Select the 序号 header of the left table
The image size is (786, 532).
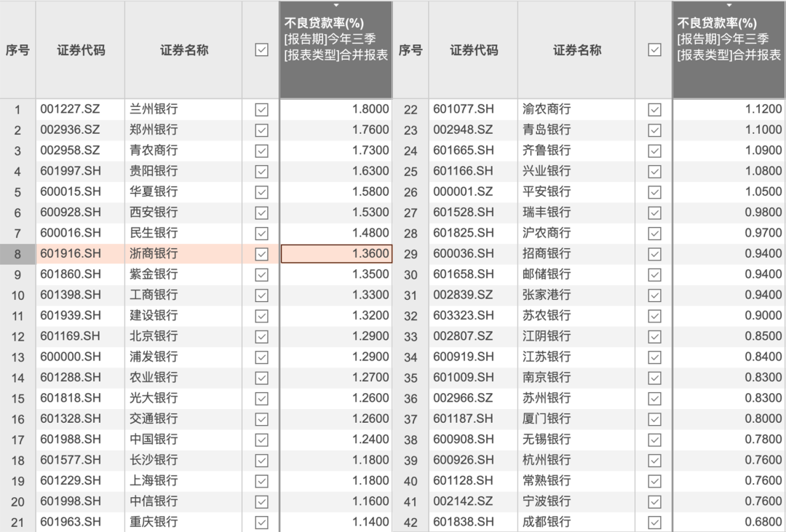(x=17, y=49)
